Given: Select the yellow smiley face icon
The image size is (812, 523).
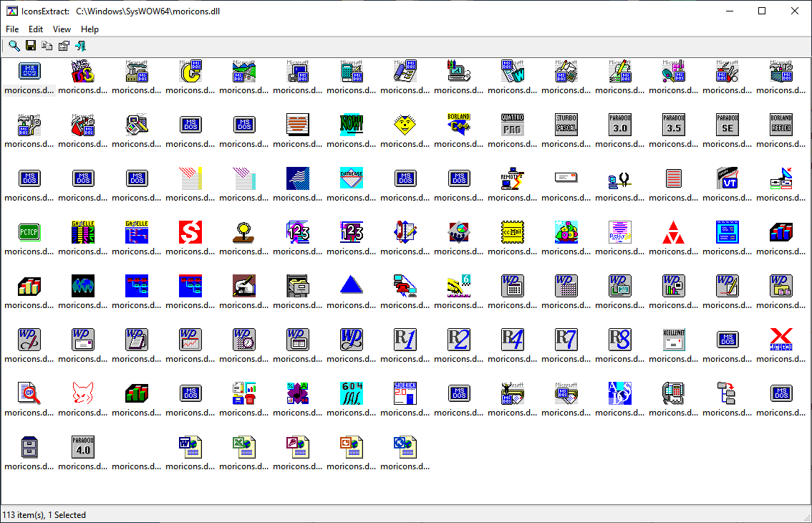Looking at the screenshot, I should click(x=405, y=124).
